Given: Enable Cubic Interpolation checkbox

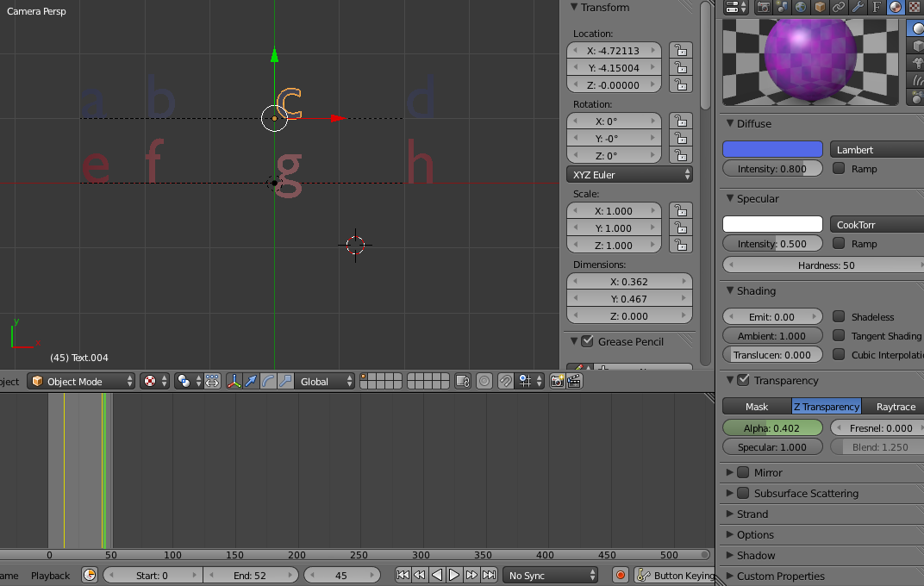Looking at the screenshot, I should pos(839,354).
